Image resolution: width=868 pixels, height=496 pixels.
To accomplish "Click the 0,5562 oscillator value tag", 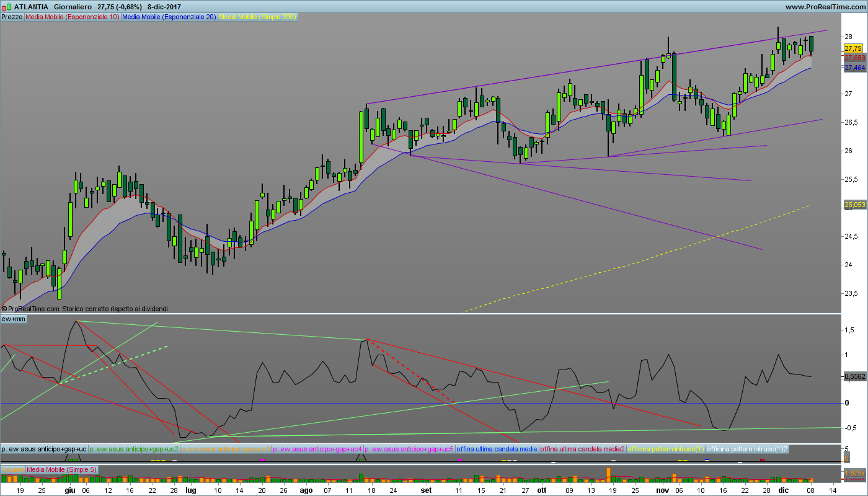I will point(855,376).
